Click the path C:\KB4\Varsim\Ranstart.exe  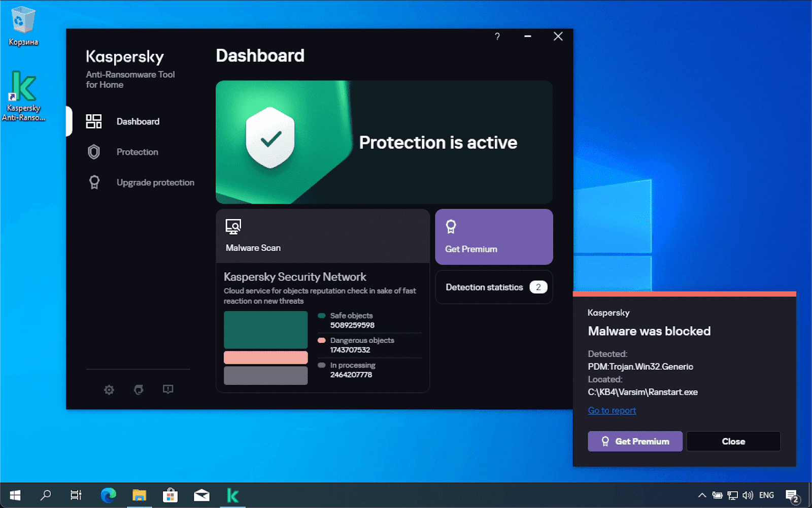point(642,392)
